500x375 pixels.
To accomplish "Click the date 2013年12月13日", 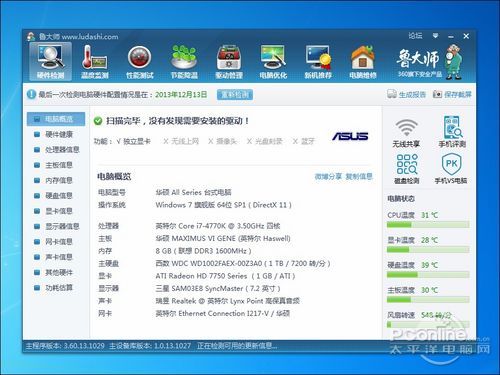I will 181,94.
